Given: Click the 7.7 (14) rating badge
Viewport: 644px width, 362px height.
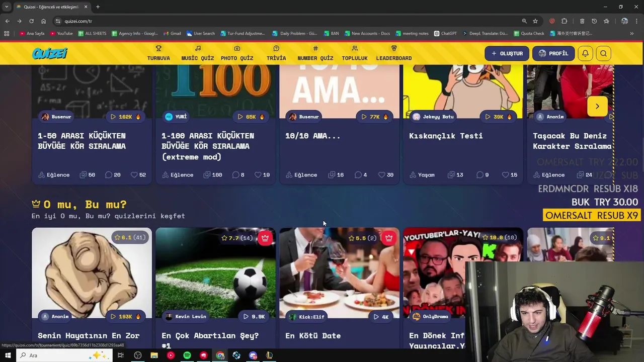Looking at the screenshot, I should pos(237,238).
